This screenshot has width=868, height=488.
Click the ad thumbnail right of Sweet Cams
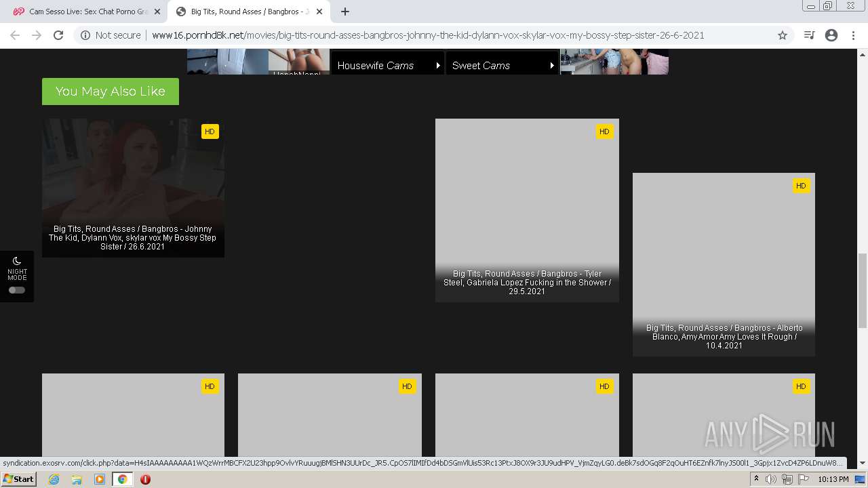coord(614,62)
